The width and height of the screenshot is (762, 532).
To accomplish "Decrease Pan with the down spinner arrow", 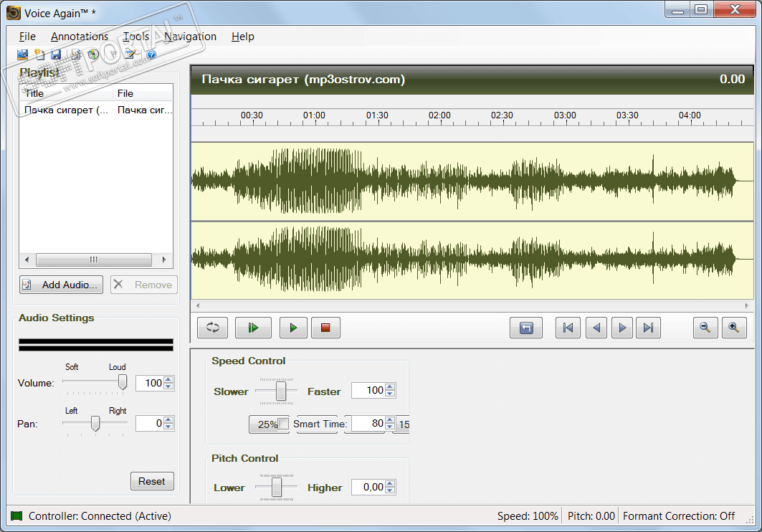I will tap(168, 427).
